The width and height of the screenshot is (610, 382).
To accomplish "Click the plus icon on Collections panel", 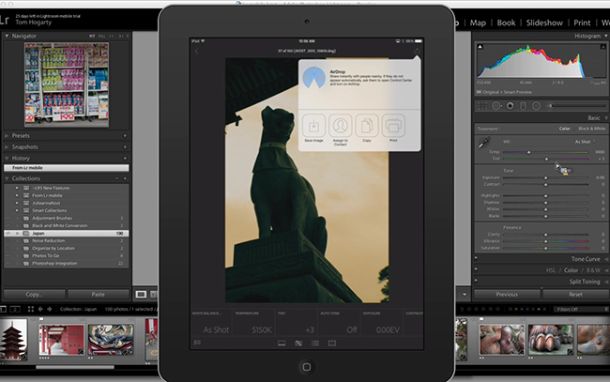I will tap(125, 179).
